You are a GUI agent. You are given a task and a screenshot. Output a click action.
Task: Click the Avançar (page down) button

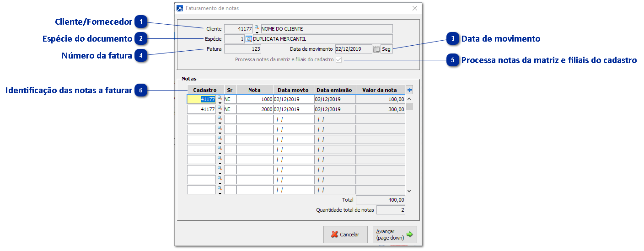tap(394, 235)
